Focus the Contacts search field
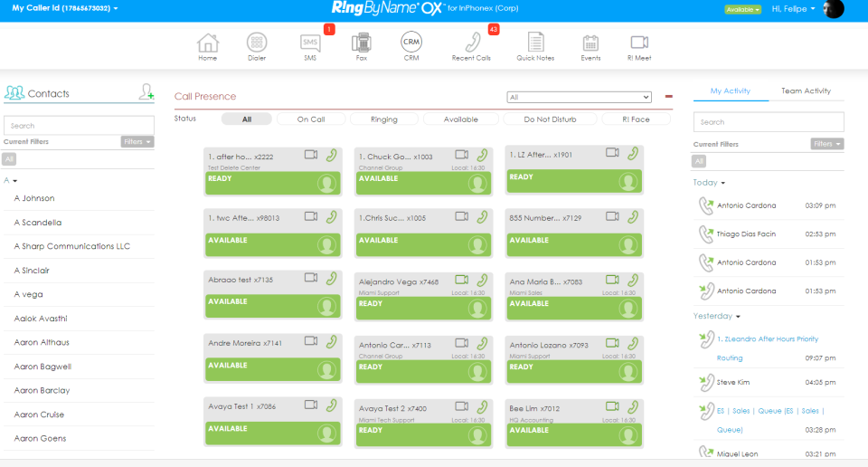868x467 pixels. click(80, 126)
